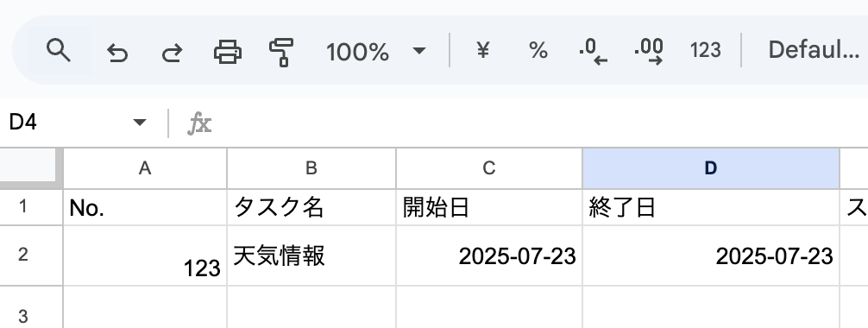The image size is (868, 328).
Task: Increase decimal places
Action: coord(649,52)
